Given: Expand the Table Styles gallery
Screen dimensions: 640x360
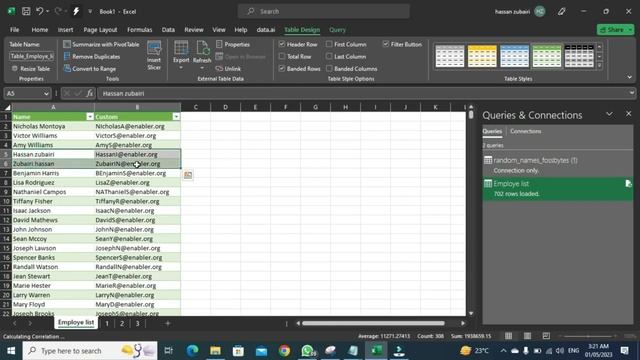Looking at the screenshot, I should pos(600,65).
